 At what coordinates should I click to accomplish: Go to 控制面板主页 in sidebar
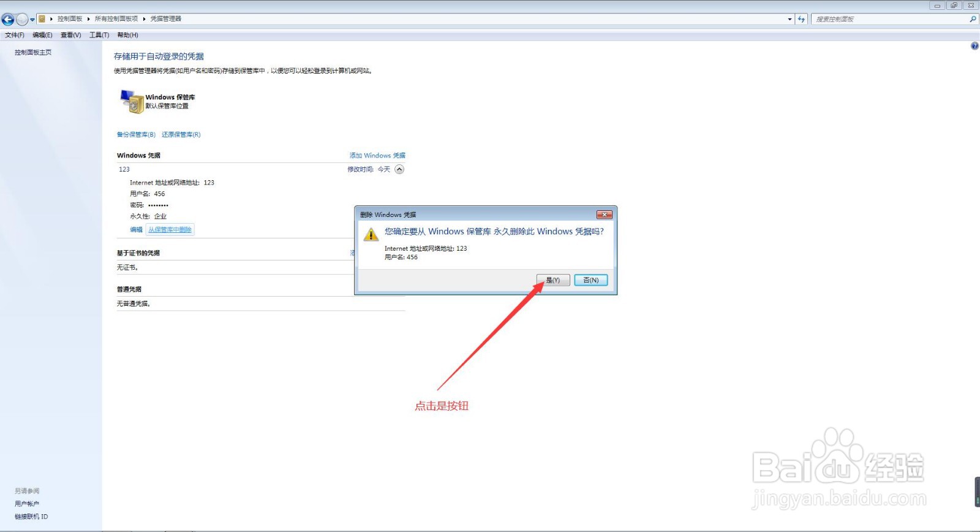click(33, 52)
